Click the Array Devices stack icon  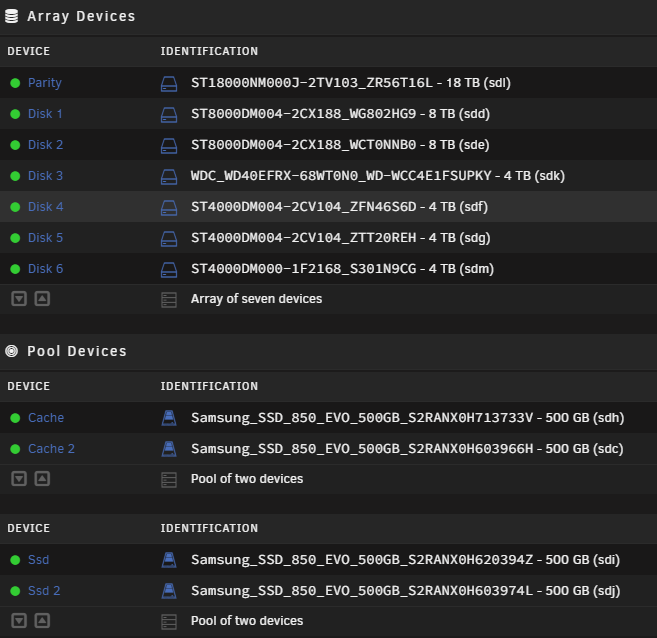click(x=12, y=16)
